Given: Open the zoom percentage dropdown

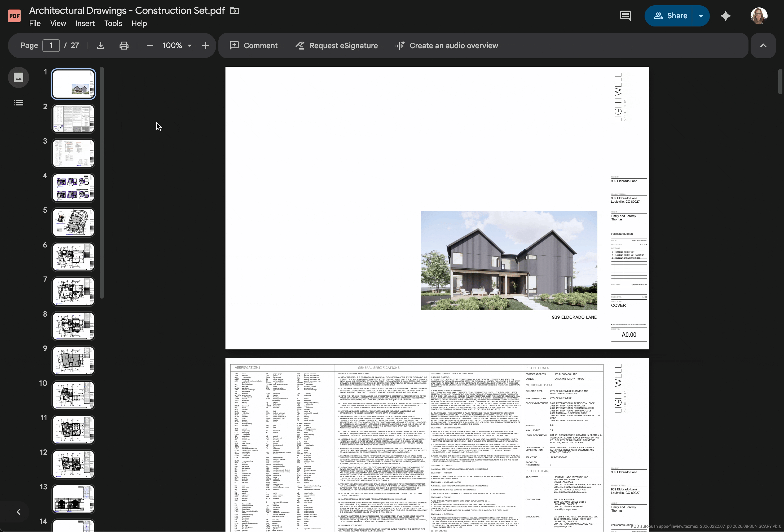Looking at the screenshot, I should [177, 46].
